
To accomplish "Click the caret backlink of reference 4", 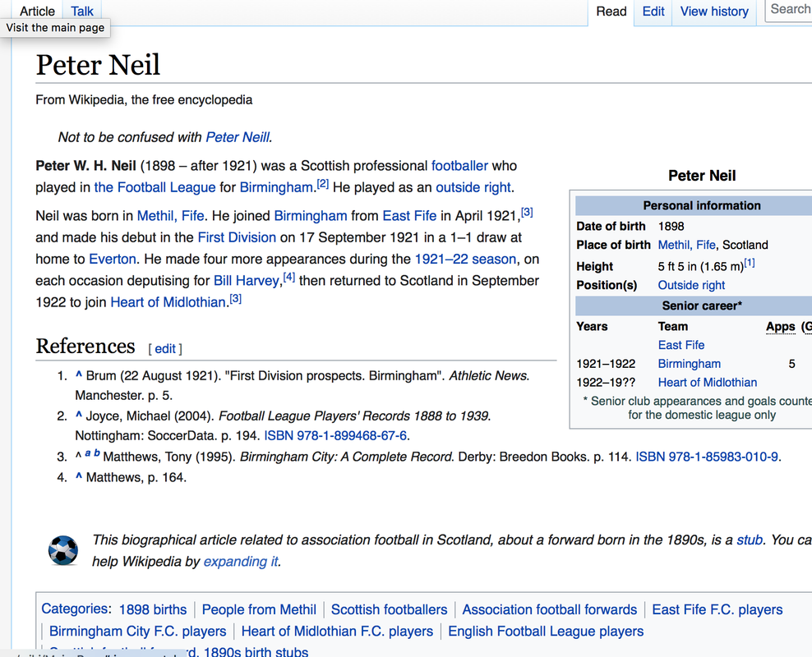I will 79,476.
